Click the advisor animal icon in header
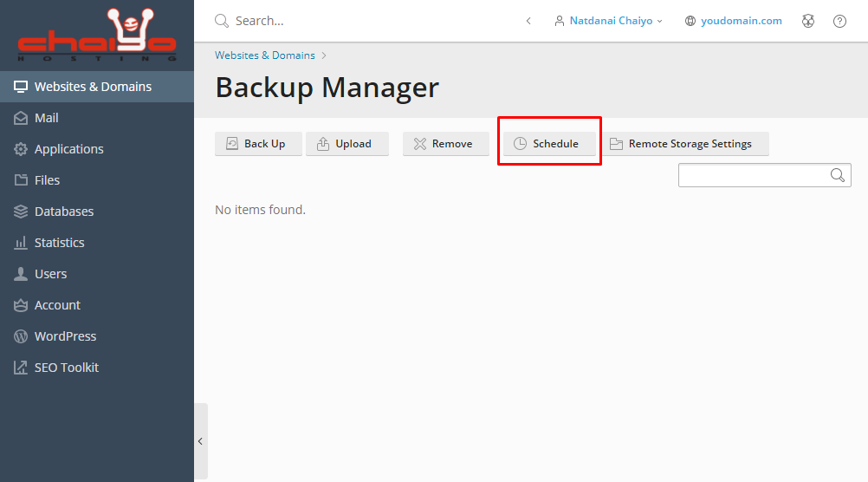 pos(808,21)
